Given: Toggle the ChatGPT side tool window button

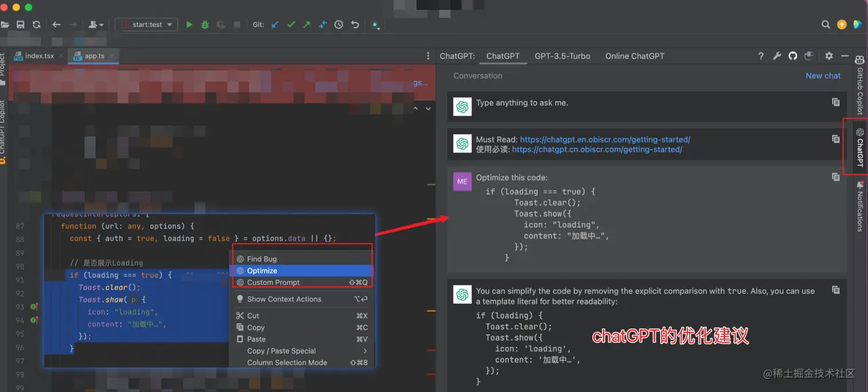Looking at the screenshot, I should (859, 147).
